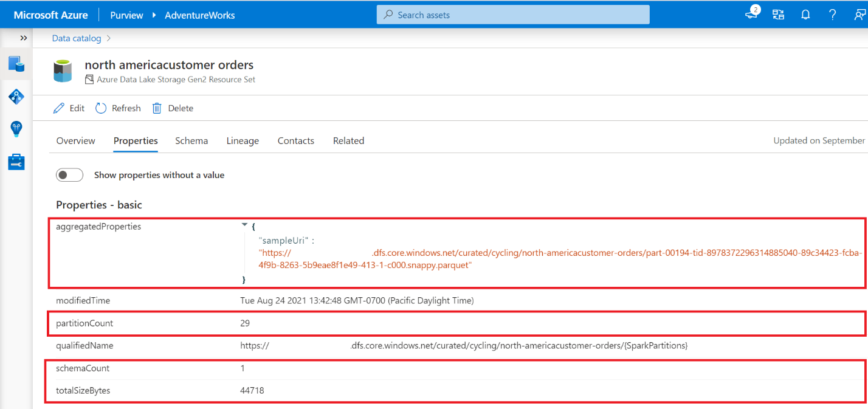Open the Data map sidebar icon

click(16, 96)
